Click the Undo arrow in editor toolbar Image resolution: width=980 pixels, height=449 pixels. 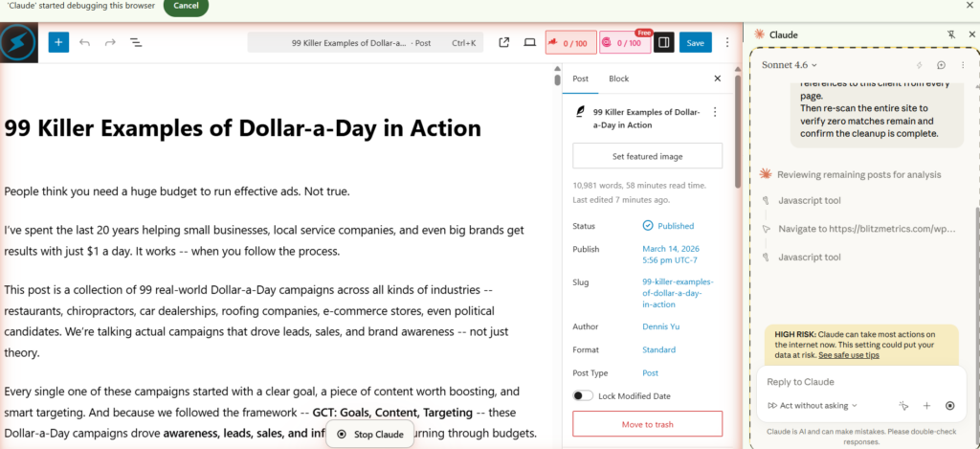tap(85, 42)
